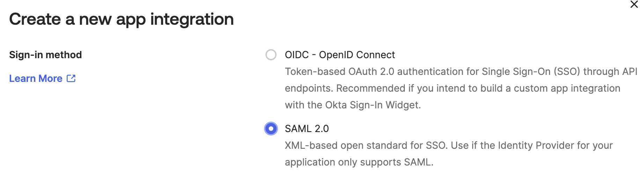Click the Token-based OAuth 2.0 authentication description line
Viewport: 644px width, 177px height.
coord(461,71)
